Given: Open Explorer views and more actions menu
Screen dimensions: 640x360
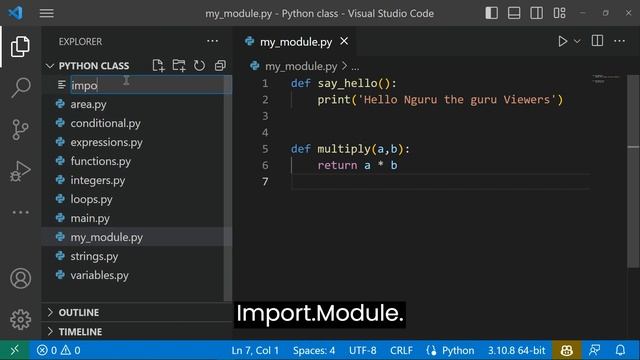Looking at the screenshot, I should 212,41.
